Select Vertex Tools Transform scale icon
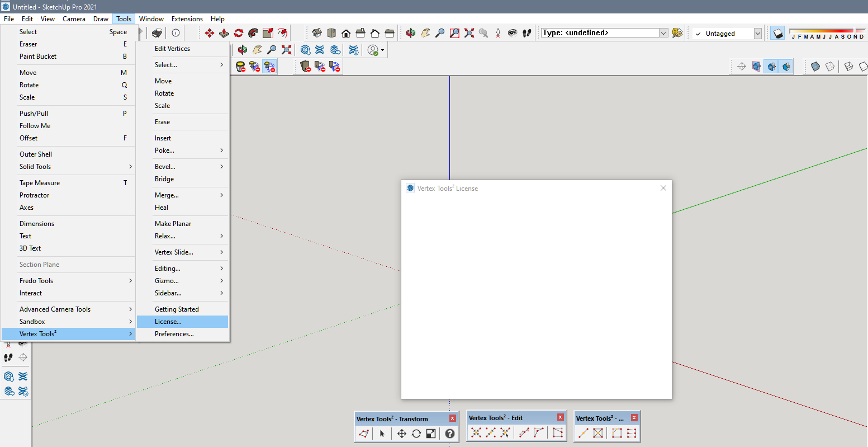Viewport: 868px width, 447px height. (431, 434)
